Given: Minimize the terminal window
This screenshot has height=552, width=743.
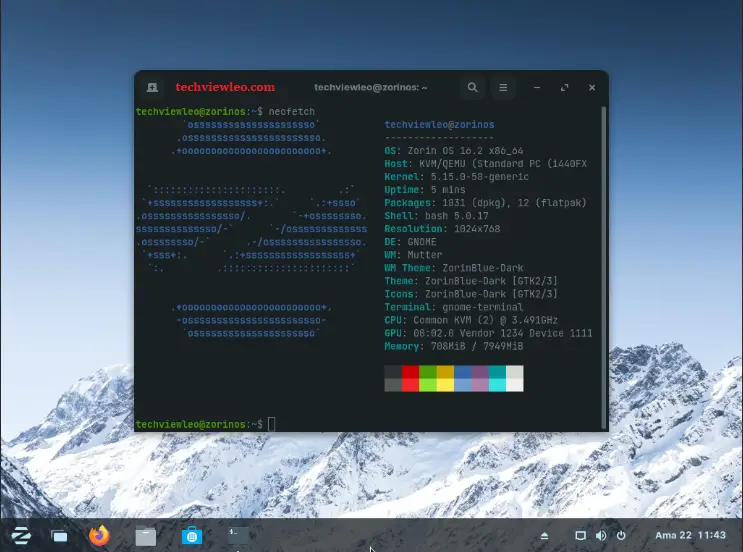Looking at the screenshot, I should (x=537, y=88).
